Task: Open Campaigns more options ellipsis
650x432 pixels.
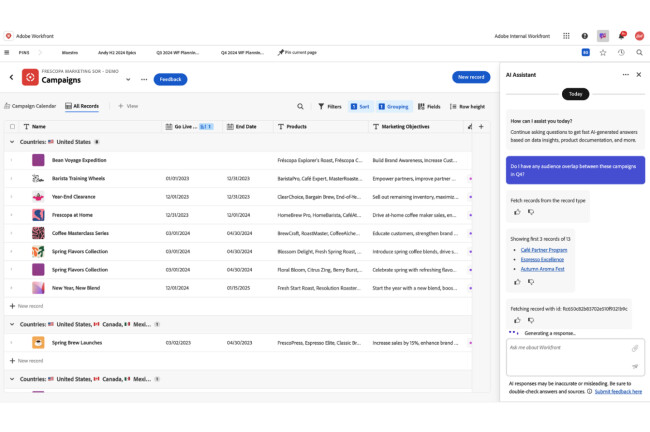Action: 144,79
